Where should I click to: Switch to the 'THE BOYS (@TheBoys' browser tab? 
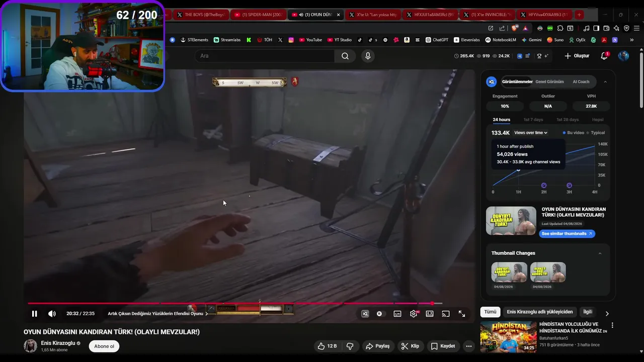[201, 15]
